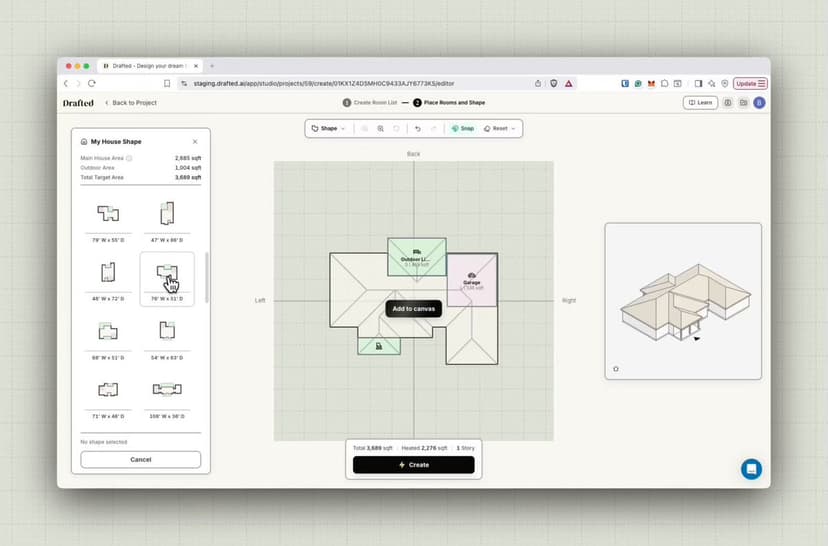Click the Heated 2,276 sqft text
Viewport: 828px width, 546px height.
(x=424, y=448)
